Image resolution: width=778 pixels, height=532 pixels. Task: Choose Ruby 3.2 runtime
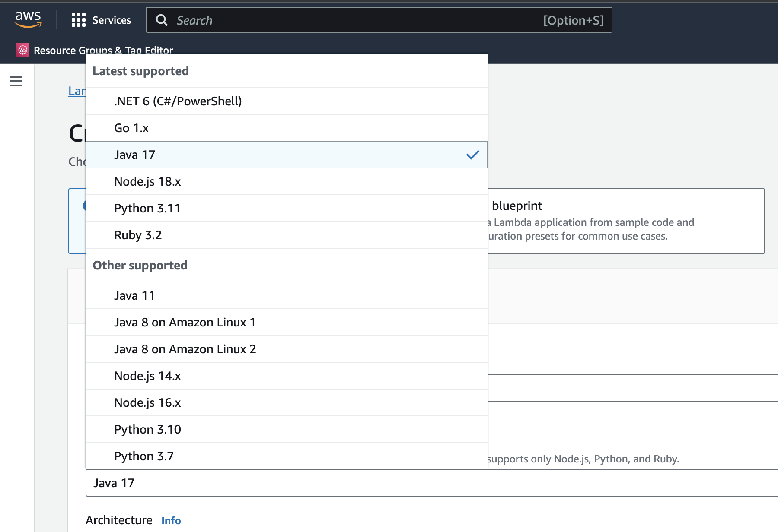pyautogui.click(x=287, y=235)
